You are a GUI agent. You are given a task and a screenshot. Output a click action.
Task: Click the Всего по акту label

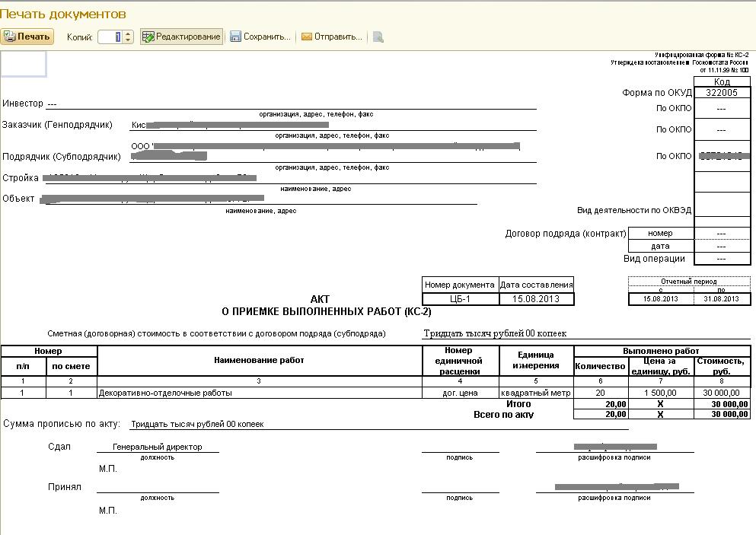[x=503, y=415]
